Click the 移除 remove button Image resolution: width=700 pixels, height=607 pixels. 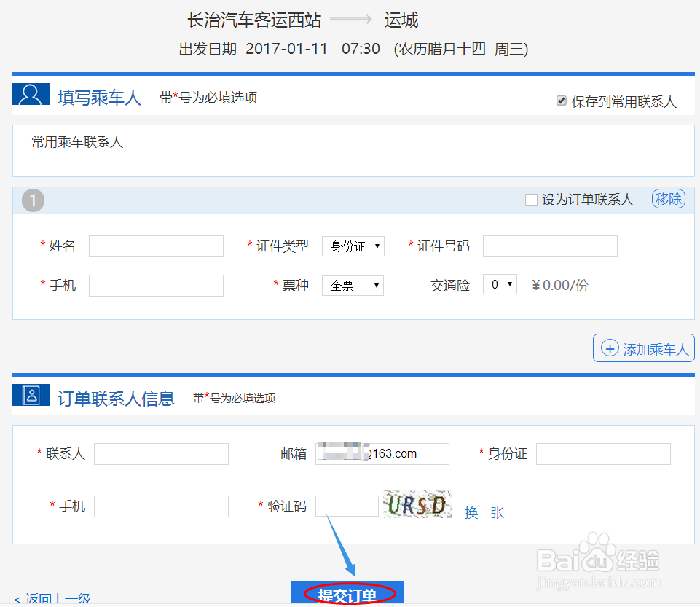pyautogui.click(x=667, y=198)
